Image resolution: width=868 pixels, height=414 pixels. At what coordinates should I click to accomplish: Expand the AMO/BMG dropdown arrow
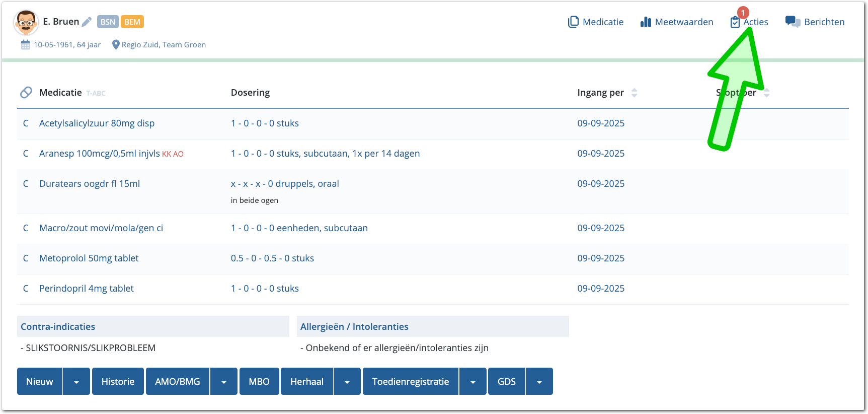point(224,382)
